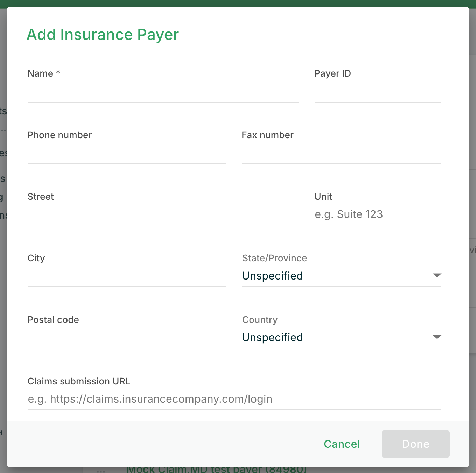
Task: Focus the Unit field with Suite placeholder
Action: click(377, 214)
